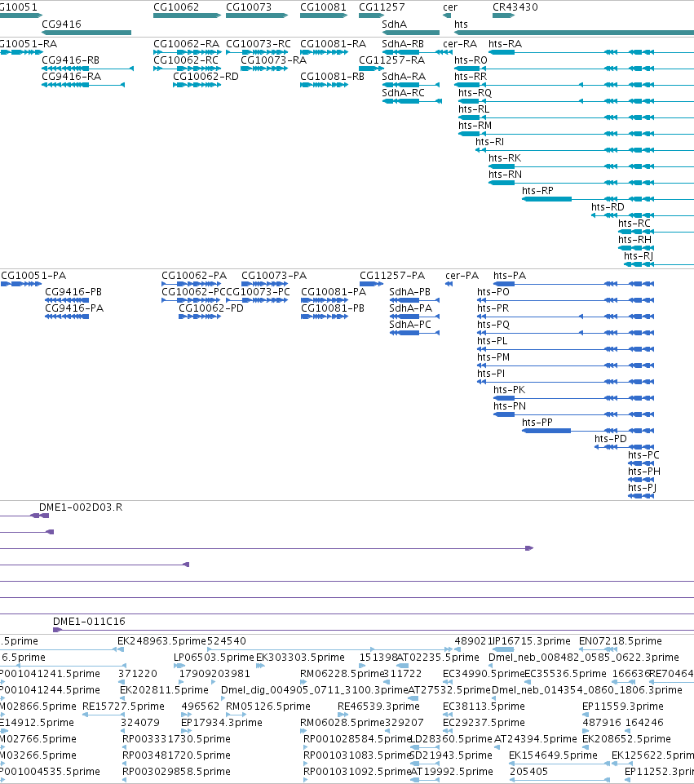Click transcript CG10073-RA
The width and height of the screenshot is (694, 784).
click(274, 60)
